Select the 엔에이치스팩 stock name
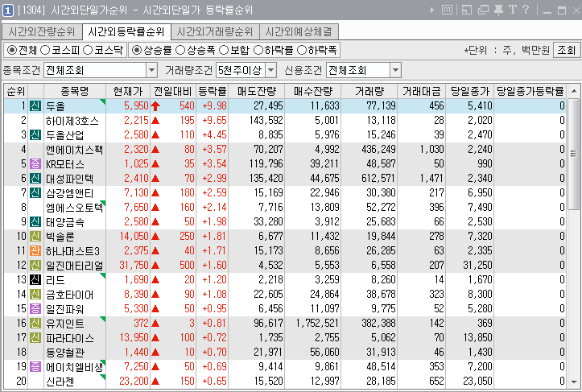 click(74, 150)
